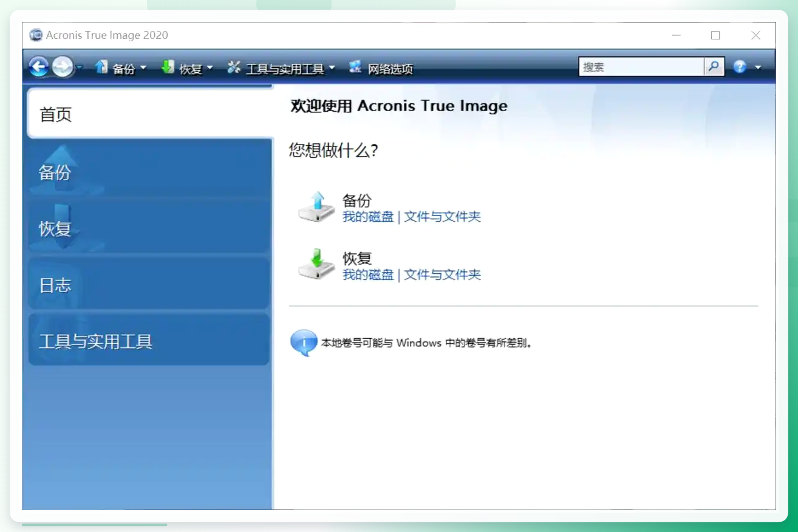
Task: Click the Acronis True Image title bar icon
Action: (x=36, y=35)
